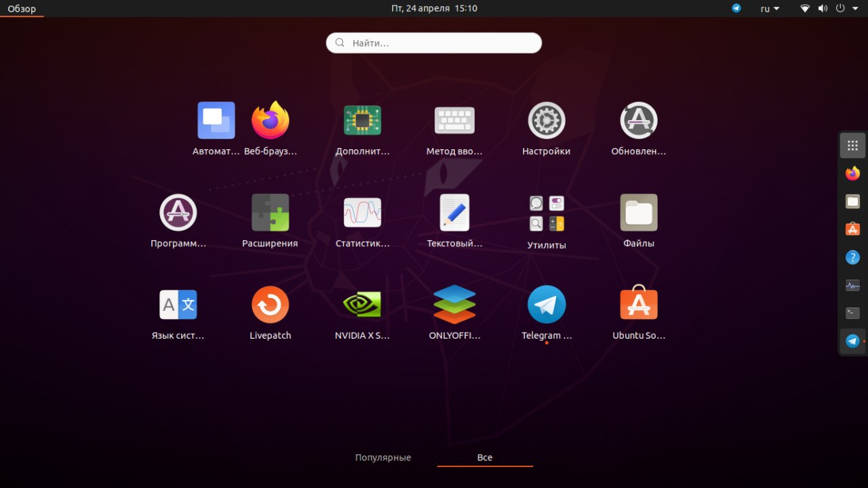The width and height of the screenshot is (868, 488).
Task: Open system menu via the top-bar arrow
Action: tap(856, 9)
